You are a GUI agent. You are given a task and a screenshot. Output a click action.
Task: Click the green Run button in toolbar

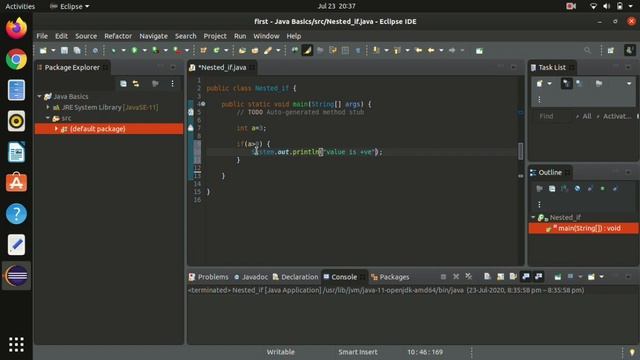[x=134, y=51]
